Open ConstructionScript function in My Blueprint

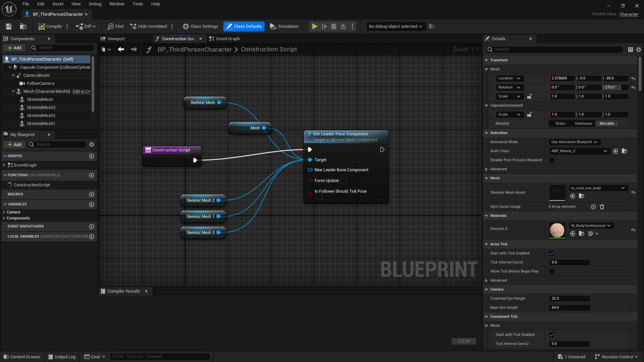click(32, 185)
